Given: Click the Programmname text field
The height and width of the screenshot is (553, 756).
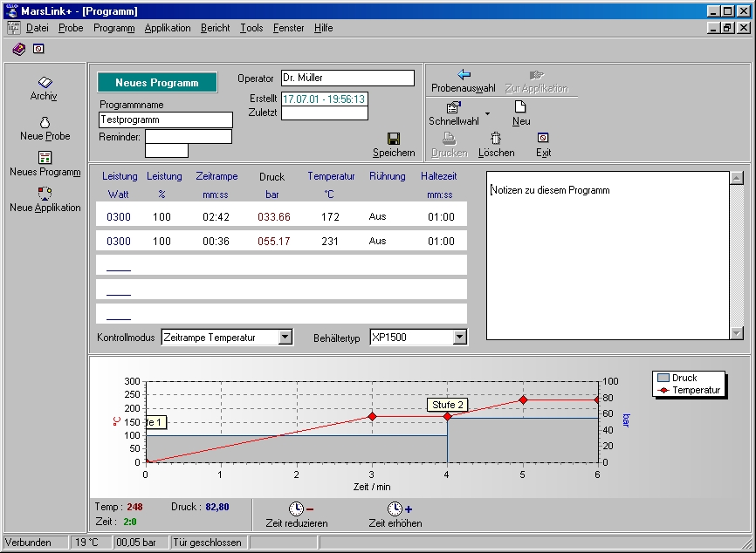Looking at the screenshot, I should [x=166, y=120].
